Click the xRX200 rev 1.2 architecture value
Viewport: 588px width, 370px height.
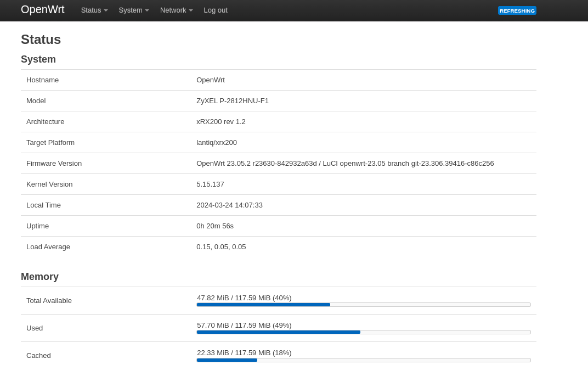(221, 122)
